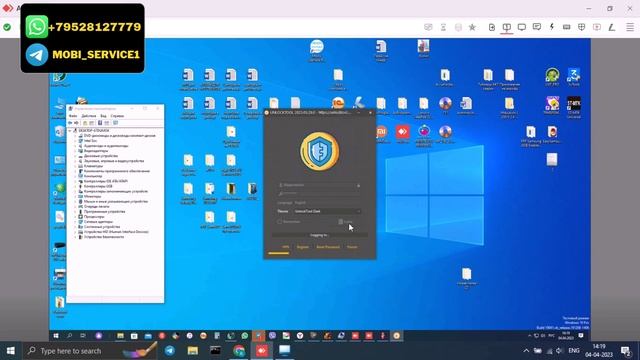Open Google Chrome from the host taskbar
The width and height of the screenshot is (640, 360).
tap(239, 351)
